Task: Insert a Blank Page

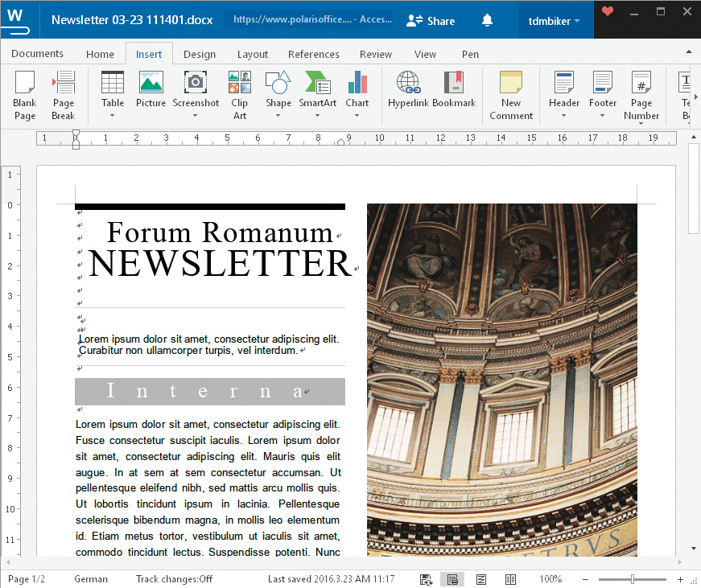Action: pos(25,95)
